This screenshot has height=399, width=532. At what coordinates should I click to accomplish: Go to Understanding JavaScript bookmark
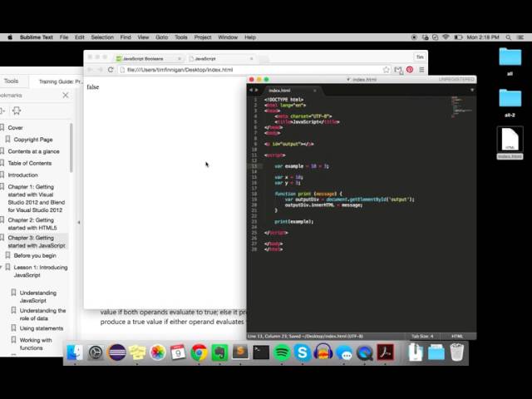(x=38, y=297)
